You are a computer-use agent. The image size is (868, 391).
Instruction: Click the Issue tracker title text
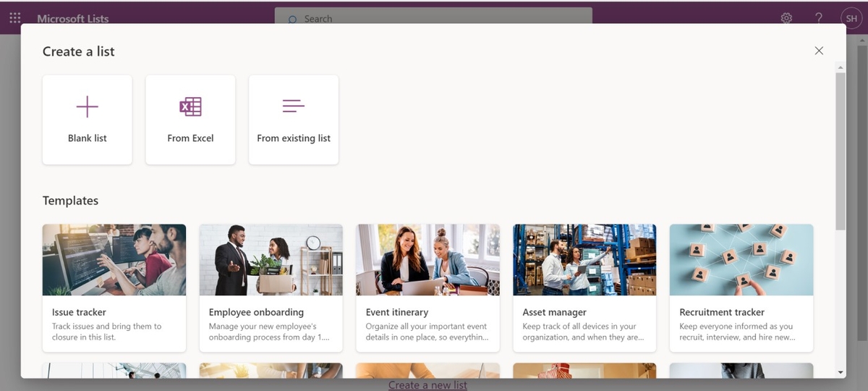pyautogui.click(x=79, y=312)
